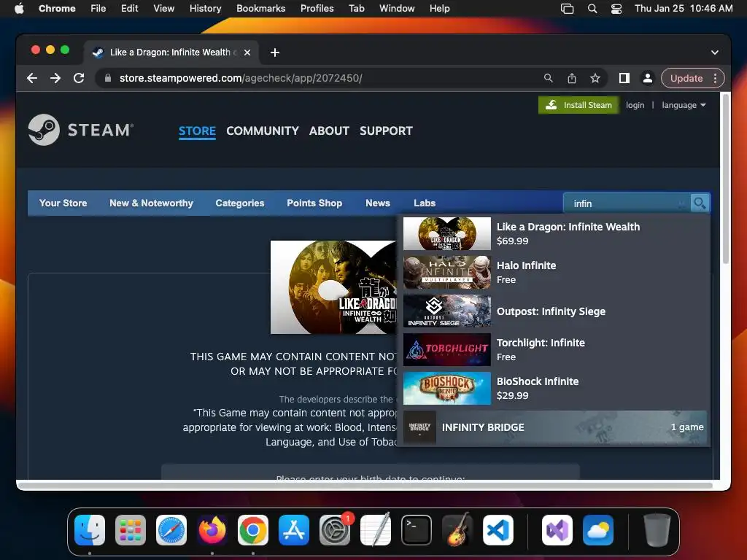Click the Steam logo icon
The image size is (747, 560).
pos(44,130)
